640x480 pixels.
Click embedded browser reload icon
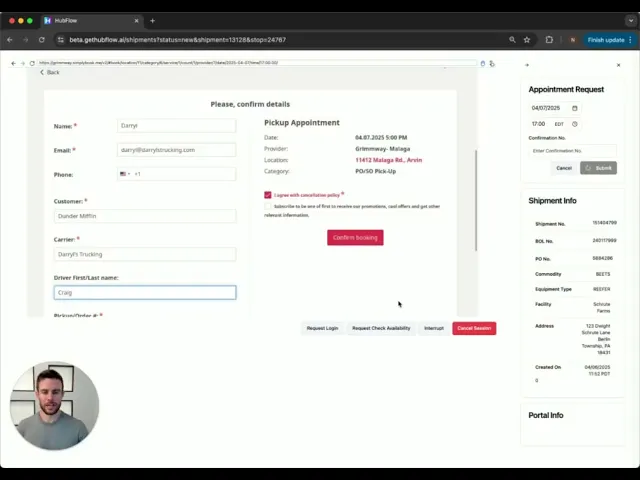[32, 63]
